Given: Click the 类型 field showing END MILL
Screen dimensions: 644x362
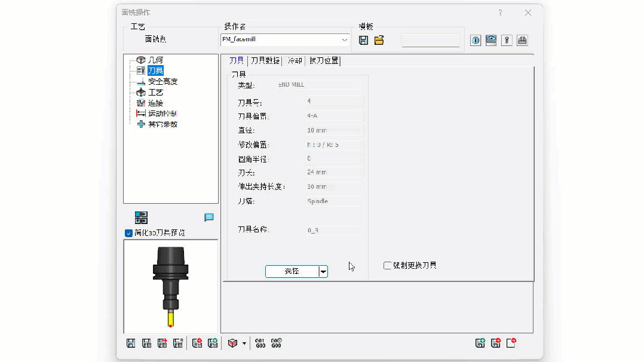Looking at the screenshot, I should [319, 85].
